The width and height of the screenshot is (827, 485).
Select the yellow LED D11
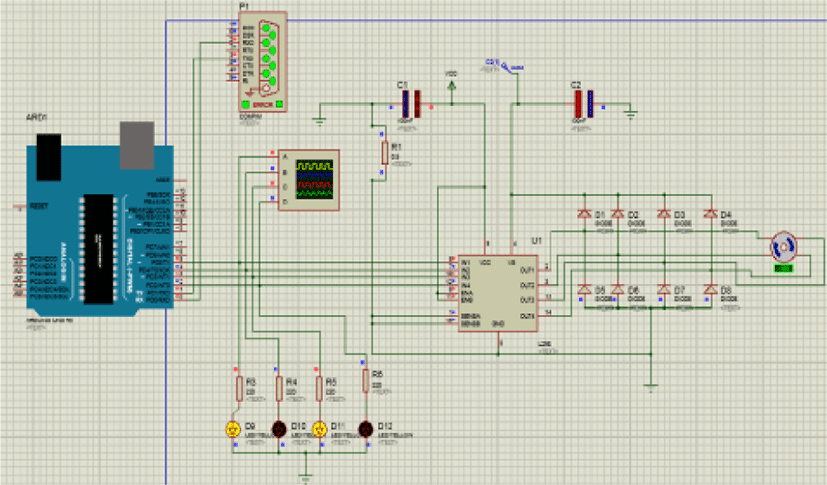[319, 430]
